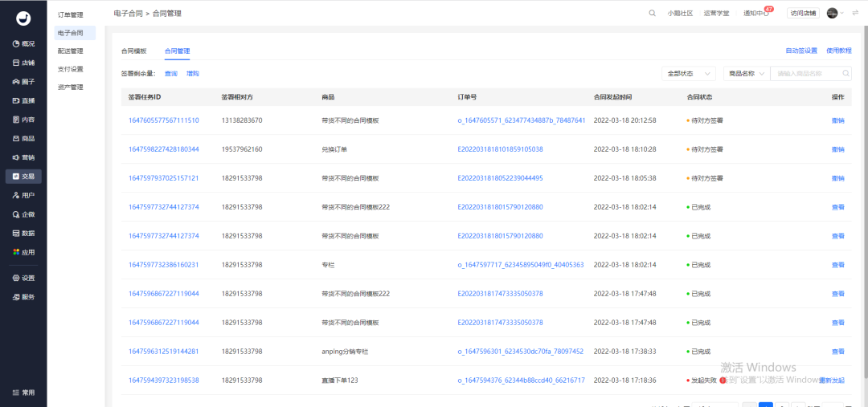Open 概况 overview in the sidebar
The height and width of the screenshot is (407, 868).
tap(23, 43)
